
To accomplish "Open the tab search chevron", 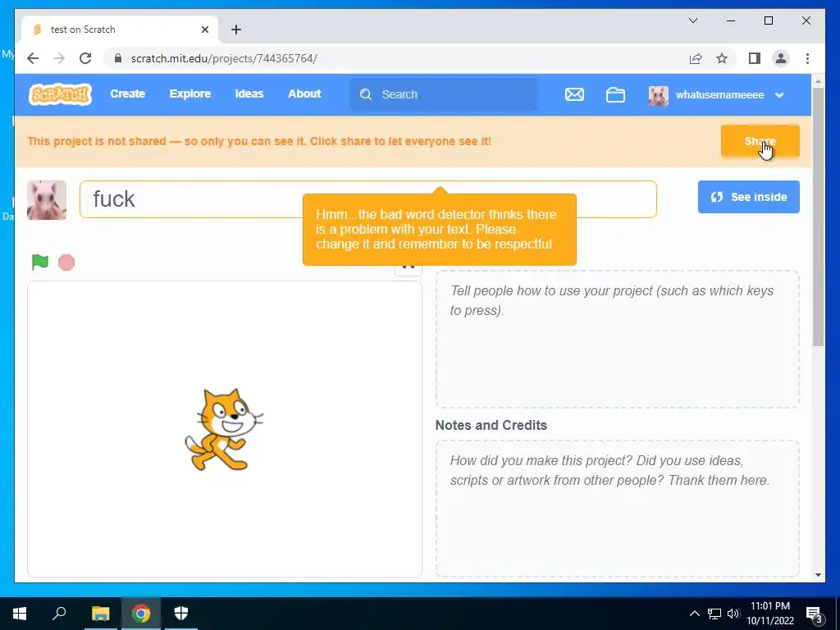I will pyautogui.click(x=693, y=21).
